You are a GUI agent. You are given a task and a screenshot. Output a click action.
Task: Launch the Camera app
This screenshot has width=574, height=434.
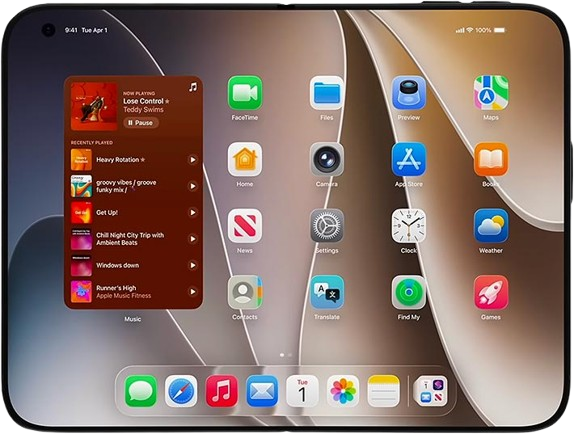(327, 160)
